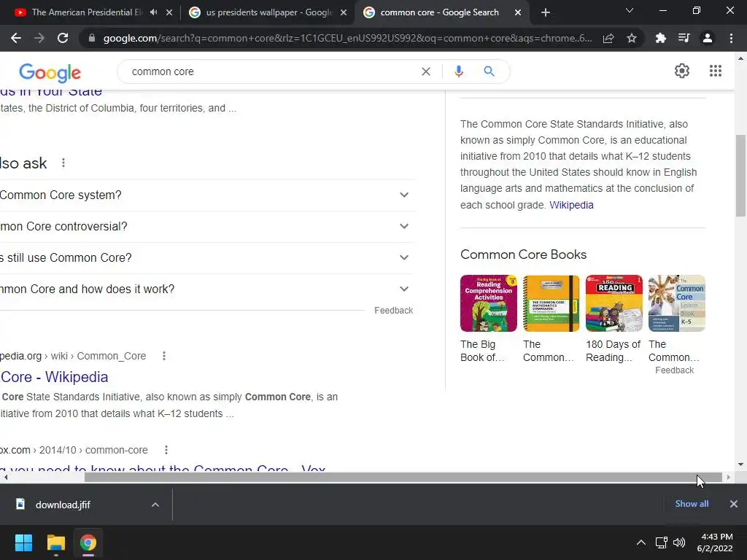Open a new tab with the plus button
This screenshot has width=747, height=560.
tap(546, 12)
